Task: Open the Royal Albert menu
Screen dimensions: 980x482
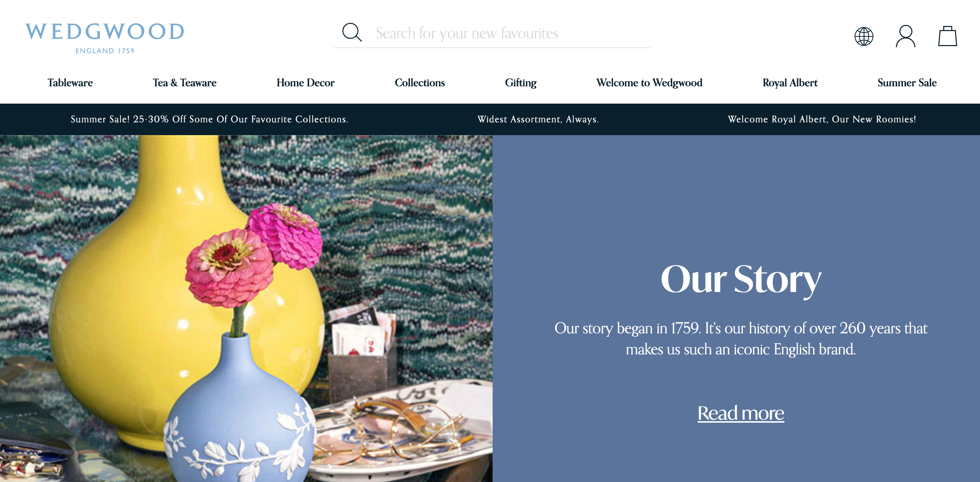Action: point(790,83)
